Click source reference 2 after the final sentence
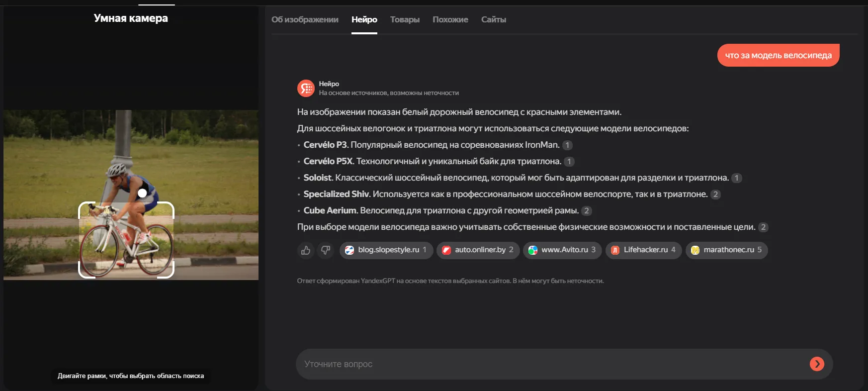This screenshot has height=391, width=868. point(763,227)
